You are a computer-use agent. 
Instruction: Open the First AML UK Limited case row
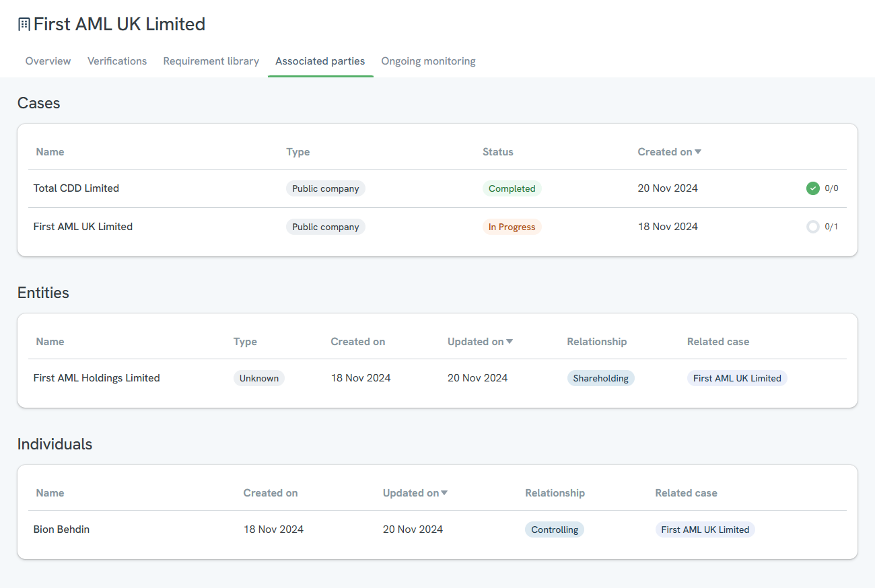(438, 227)
